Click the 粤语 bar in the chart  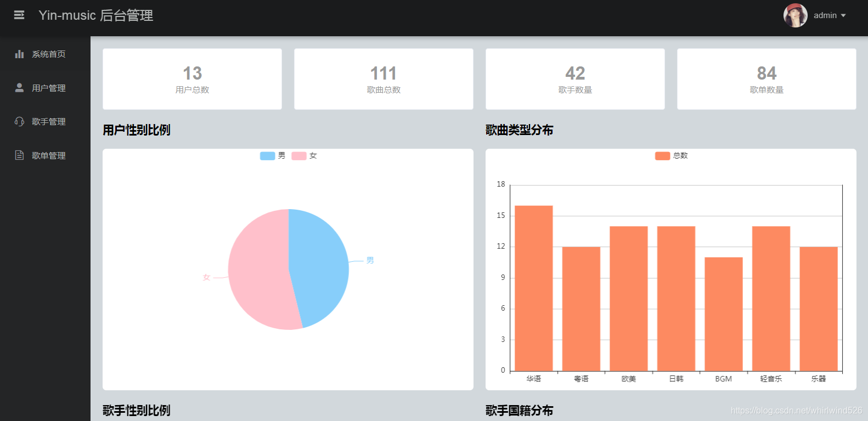pyautogui.click(x=581, y=309)
